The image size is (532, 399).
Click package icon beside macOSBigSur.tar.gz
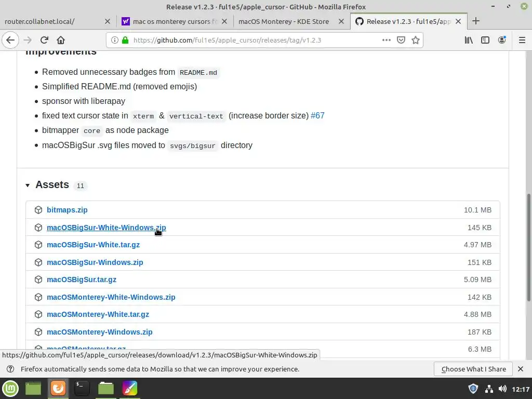38,280
